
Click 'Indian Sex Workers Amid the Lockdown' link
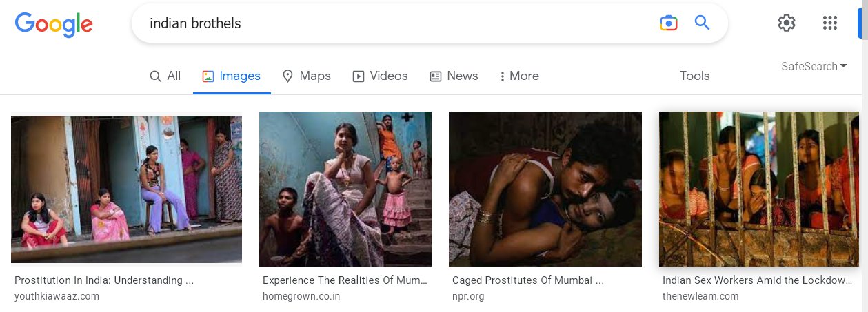point(758,280)
